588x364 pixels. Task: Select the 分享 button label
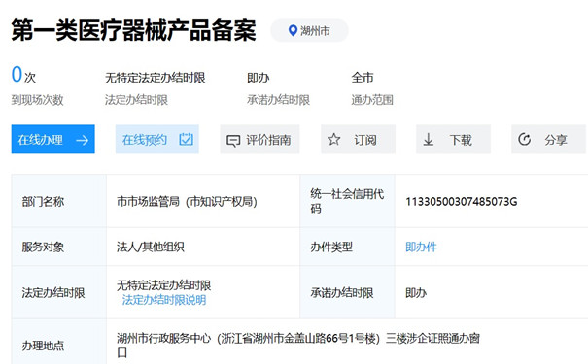(x=556, y=140)
